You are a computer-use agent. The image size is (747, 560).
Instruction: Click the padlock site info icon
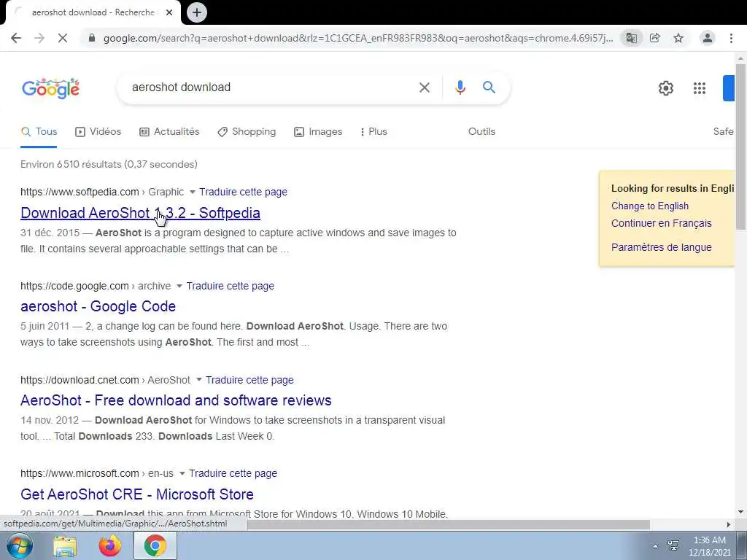[x=92, y=38]
